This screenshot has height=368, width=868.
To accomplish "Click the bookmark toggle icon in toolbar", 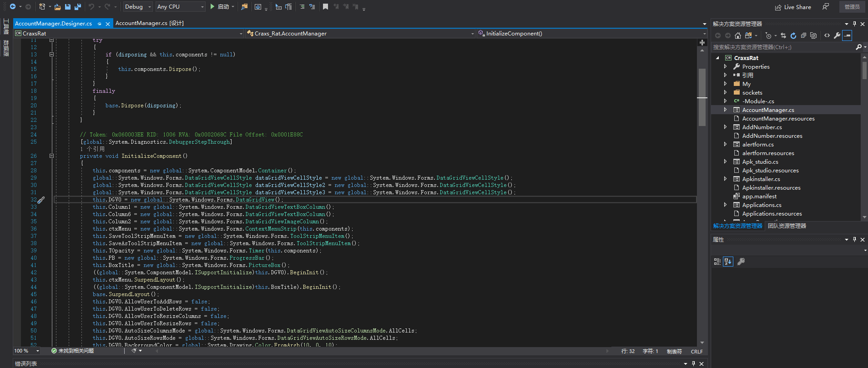I will click(325, 7).
